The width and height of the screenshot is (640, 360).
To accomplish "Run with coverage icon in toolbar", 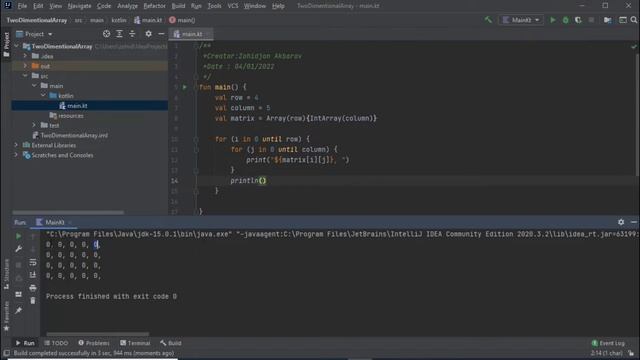I will [x=578, y=20].
